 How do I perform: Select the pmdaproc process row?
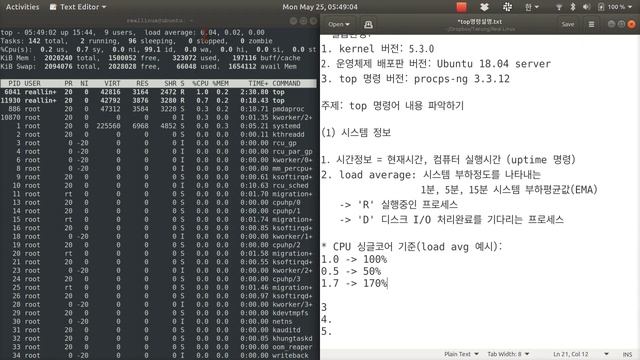point(158,109)
